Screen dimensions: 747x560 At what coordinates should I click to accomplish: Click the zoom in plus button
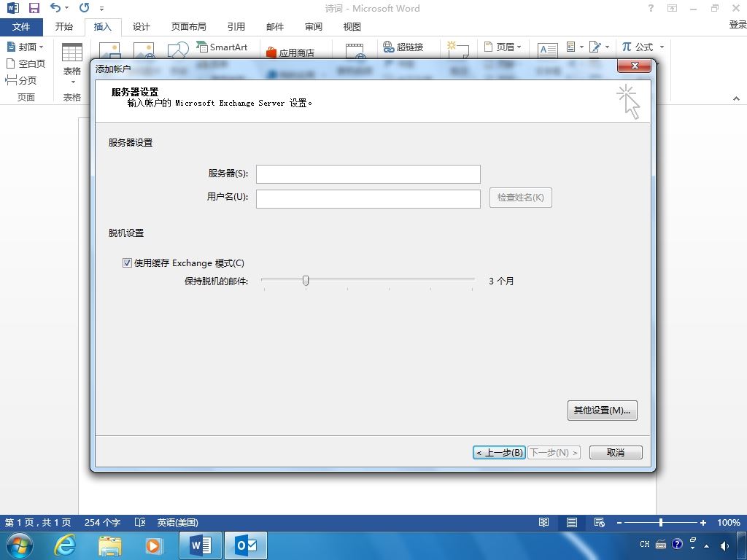click(703, 522)
